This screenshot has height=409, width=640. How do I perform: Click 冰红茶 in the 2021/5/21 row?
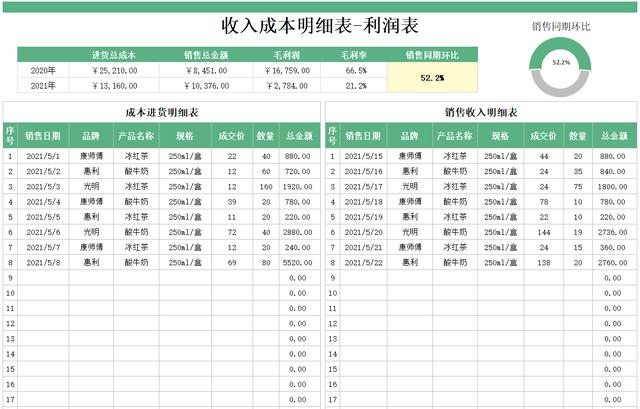tap(455, 247)
